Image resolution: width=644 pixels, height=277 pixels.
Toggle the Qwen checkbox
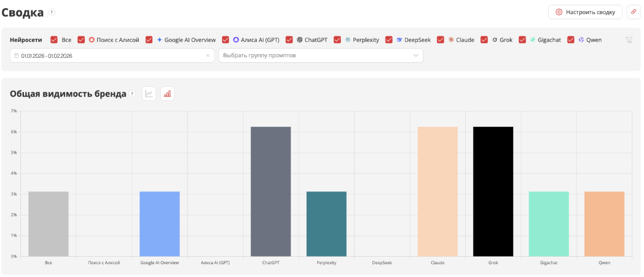(570, 40)
